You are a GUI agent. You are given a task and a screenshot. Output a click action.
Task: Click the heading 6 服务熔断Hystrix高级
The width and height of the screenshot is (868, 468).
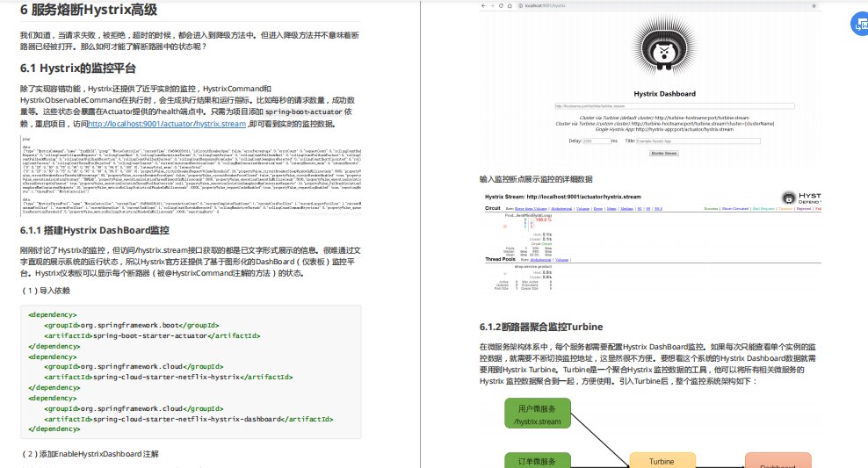pyautogui.click(x=89, y=10)
